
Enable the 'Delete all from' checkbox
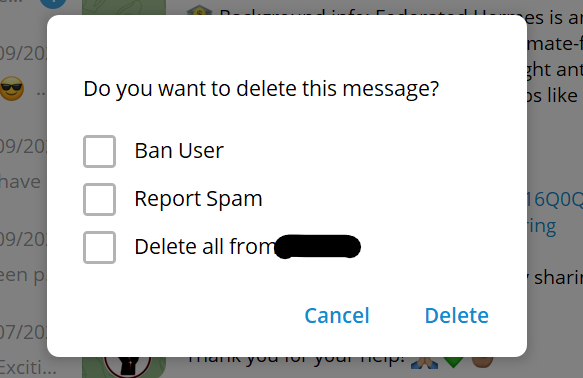coord(99,247)
